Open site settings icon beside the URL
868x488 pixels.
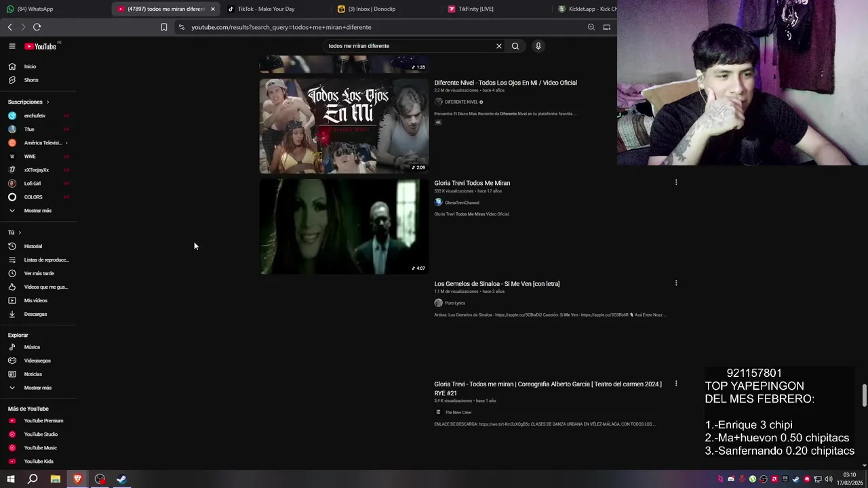coord(182,27)
